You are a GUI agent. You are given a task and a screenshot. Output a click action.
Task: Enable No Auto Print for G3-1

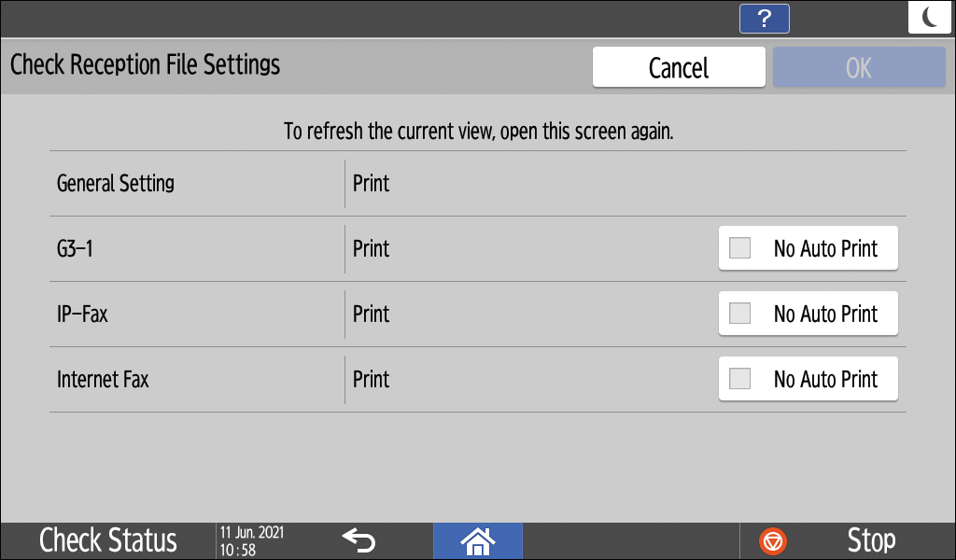[808, 248]
